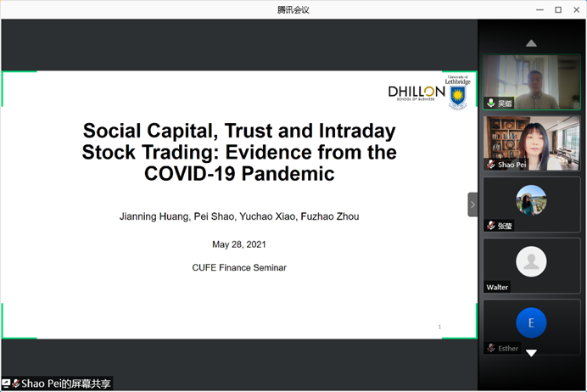
Task: Maximize the Tencent Meeting window
Action: click(x=558, y=9)
